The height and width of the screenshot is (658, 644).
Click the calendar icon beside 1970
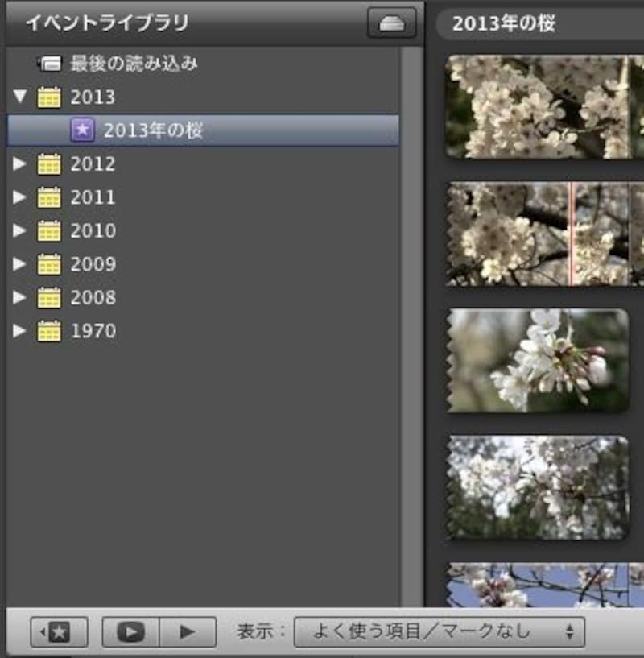point(50,330)
